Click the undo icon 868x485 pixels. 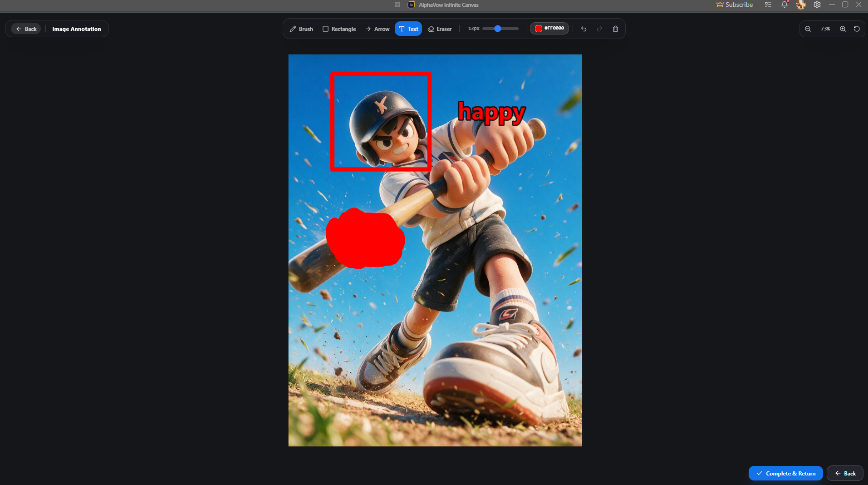[x=584, y=29]
